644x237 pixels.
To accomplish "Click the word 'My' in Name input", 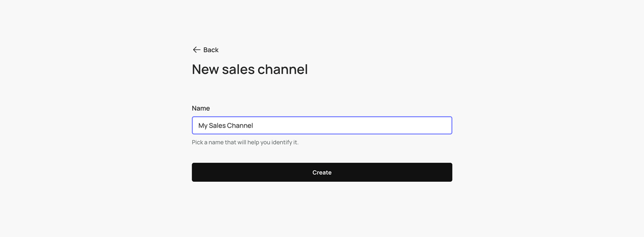I will coord(203,126).
